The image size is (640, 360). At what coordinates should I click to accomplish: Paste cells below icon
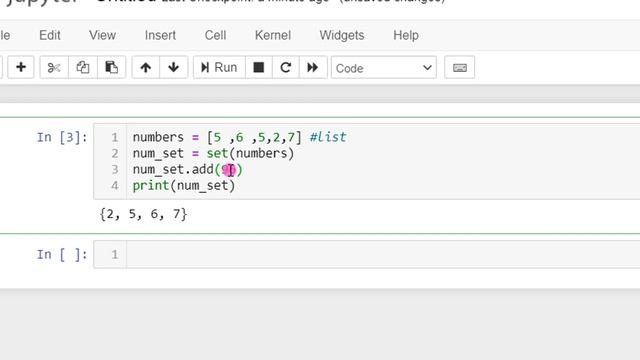(111, 67)
